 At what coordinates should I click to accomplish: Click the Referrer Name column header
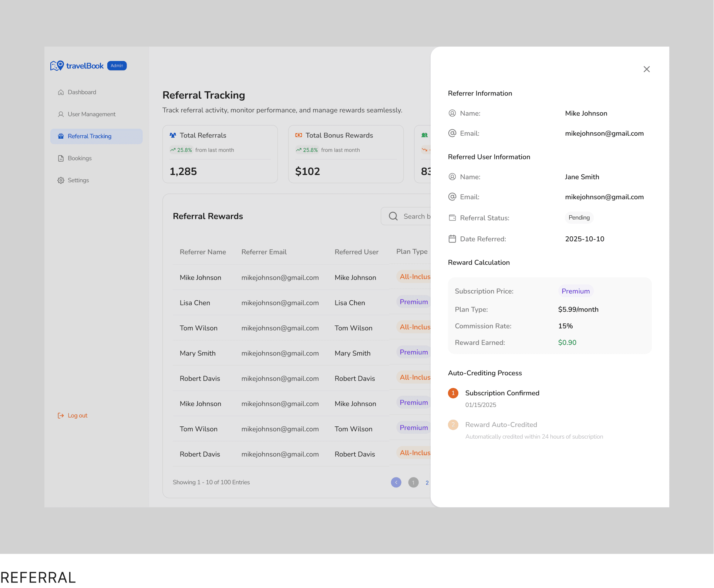point(203,252)
